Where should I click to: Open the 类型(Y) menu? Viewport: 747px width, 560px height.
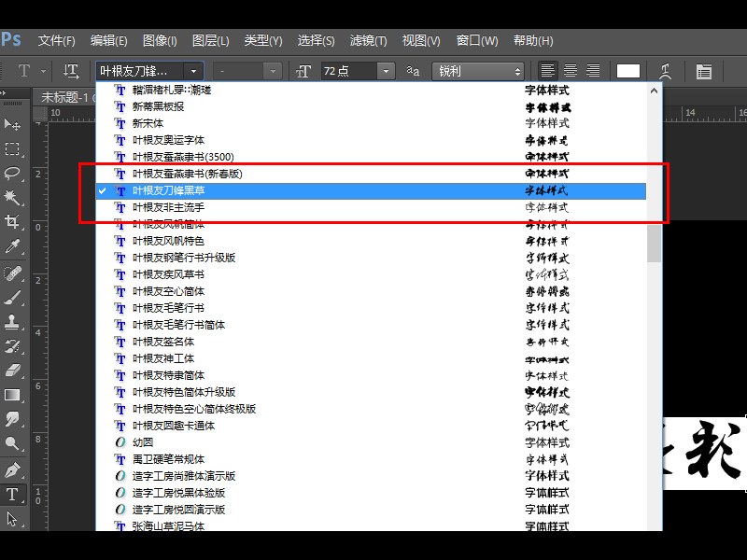(263, 41)
